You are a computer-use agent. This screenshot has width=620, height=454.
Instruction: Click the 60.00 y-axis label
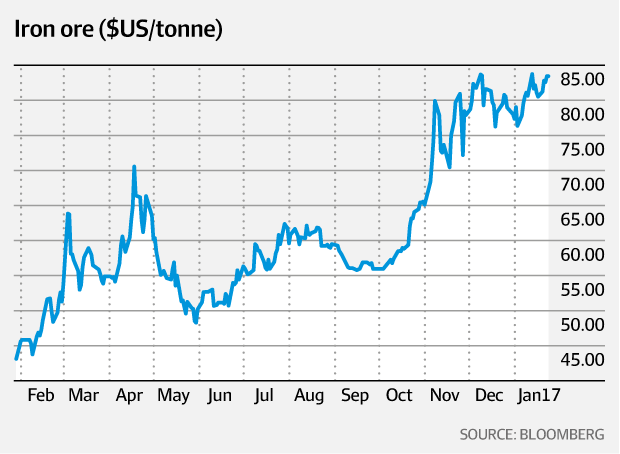point(582,255)
